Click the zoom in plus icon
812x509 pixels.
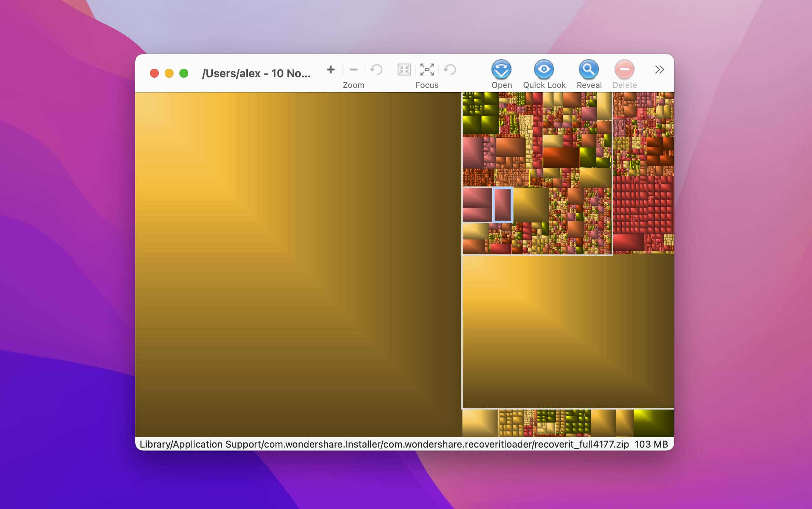click(x=330, y=70)
